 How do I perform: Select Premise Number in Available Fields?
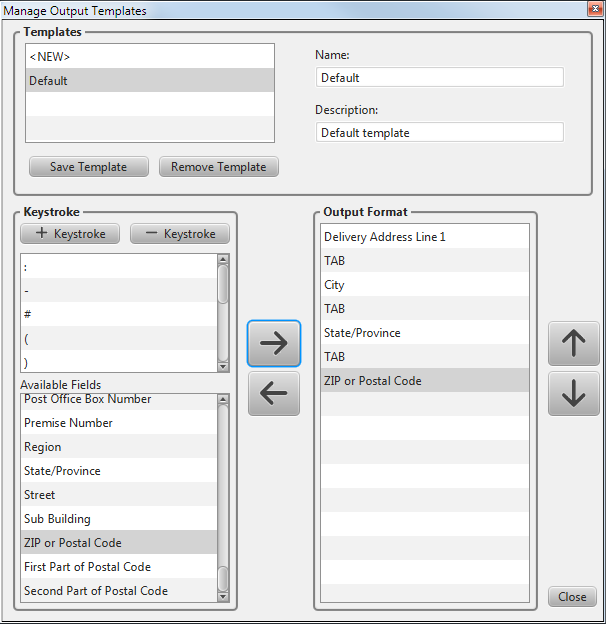pos(119,422)
